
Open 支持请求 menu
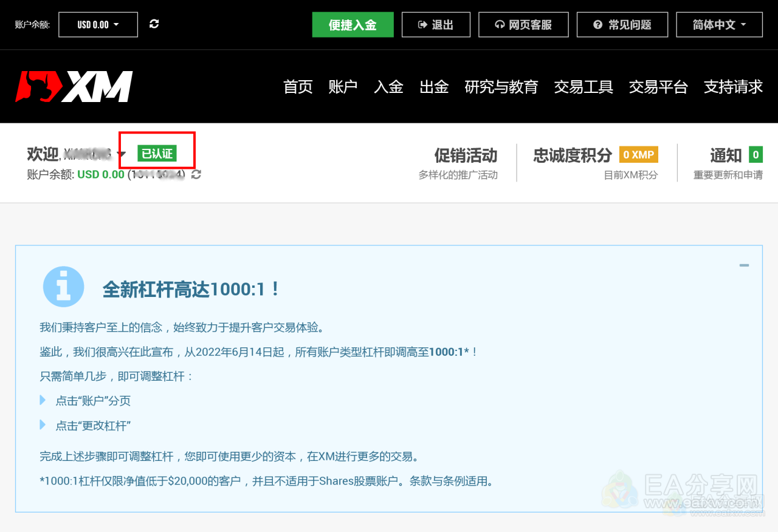point(733,87)
